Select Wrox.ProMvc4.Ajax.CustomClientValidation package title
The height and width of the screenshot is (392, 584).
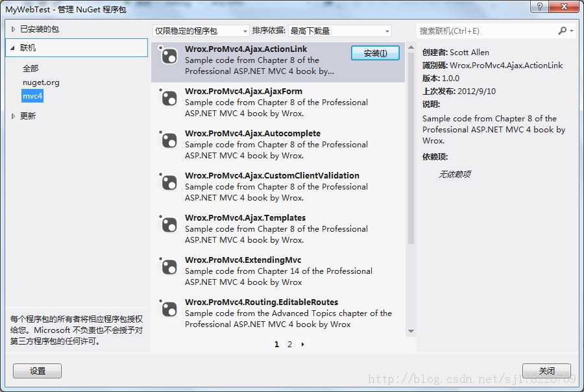273,175
